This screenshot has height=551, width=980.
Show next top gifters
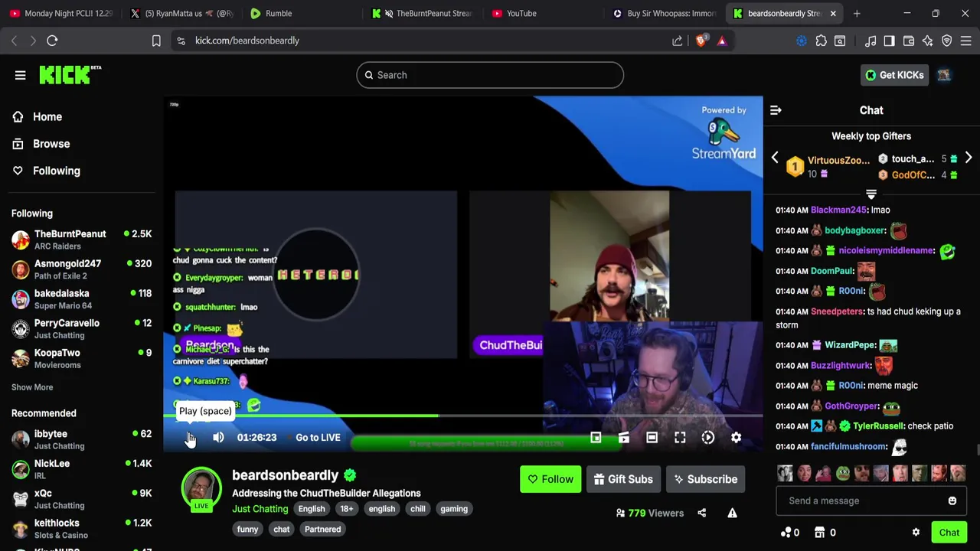click(x=969, y=158)
